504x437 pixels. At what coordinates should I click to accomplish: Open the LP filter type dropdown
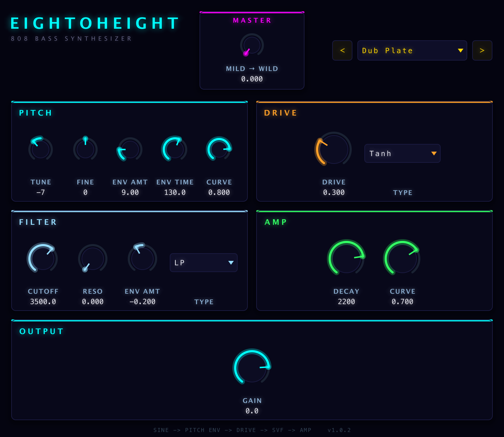pyautogui.click(x=204, y=263)
